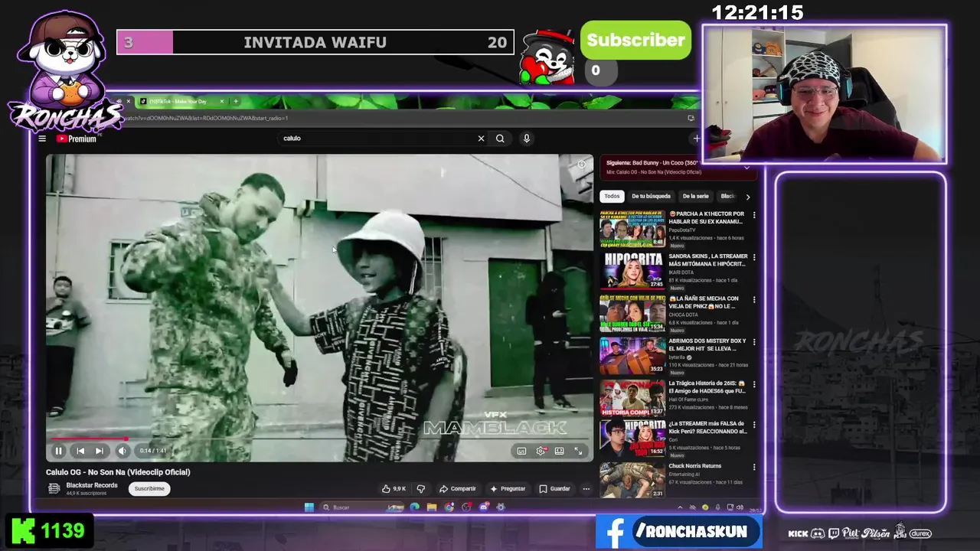The image size is (980, 551).
Task: Expand the Siguiente mix playlist panel
Action: click(746, 167)
